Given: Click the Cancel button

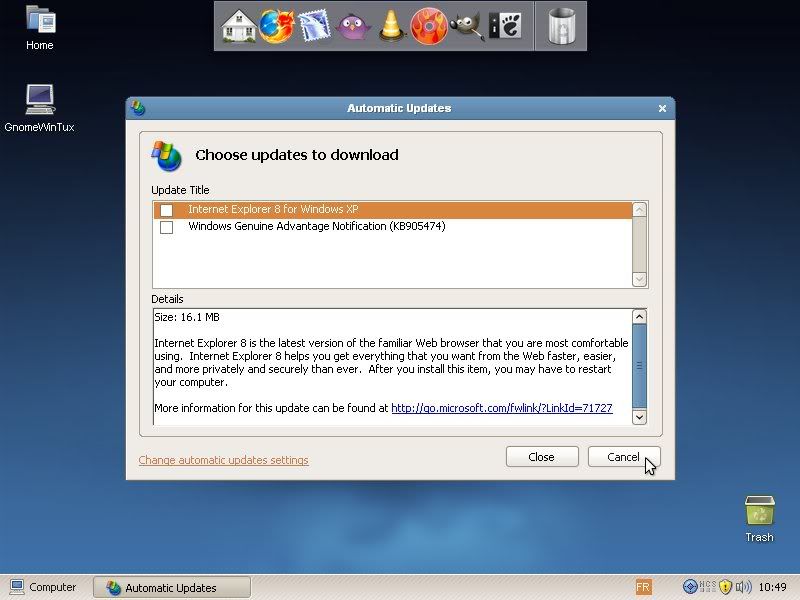Looking at the screenshot, I should (x=623, y=457).
